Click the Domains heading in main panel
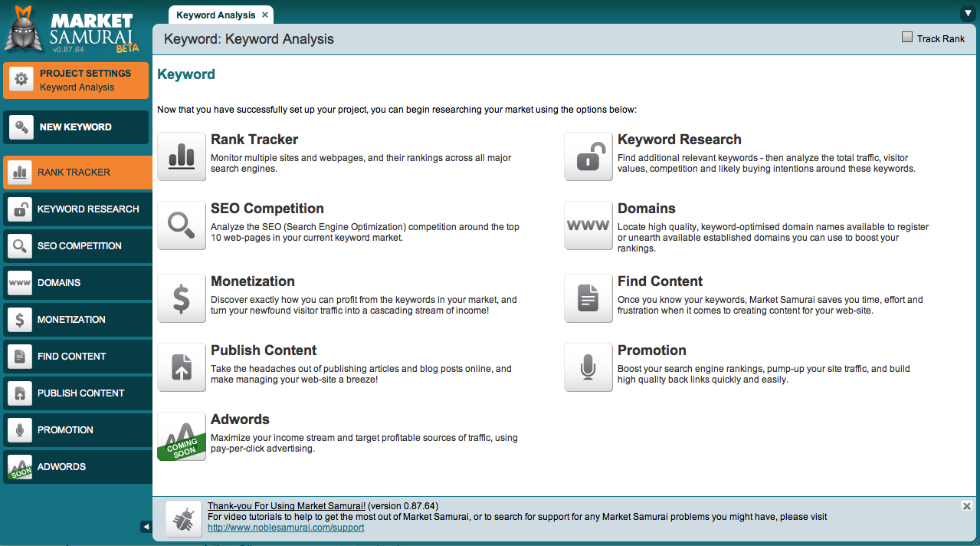This screenshot has height=546, width=980. point(647,209)
